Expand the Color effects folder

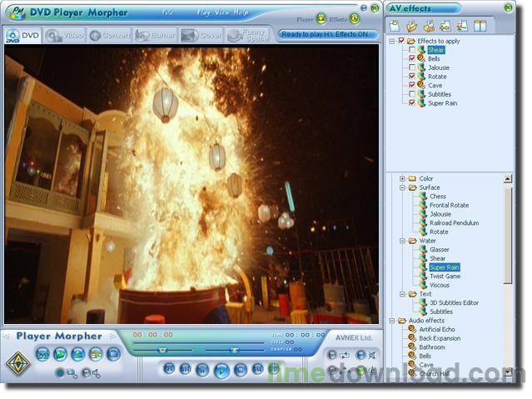(x=402, y=178)
